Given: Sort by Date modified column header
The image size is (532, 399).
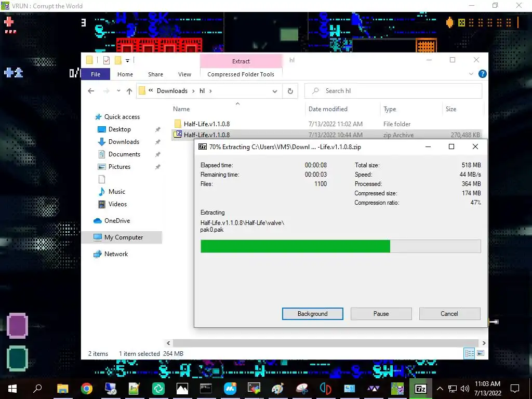Looking at the screenshot, I should click(x=328, y=109).
